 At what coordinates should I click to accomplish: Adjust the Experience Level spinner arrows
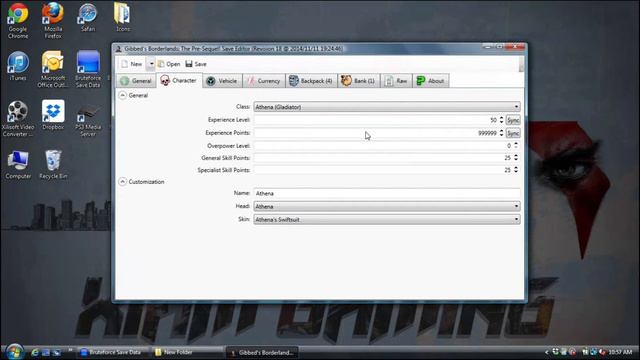coord(501,120)
